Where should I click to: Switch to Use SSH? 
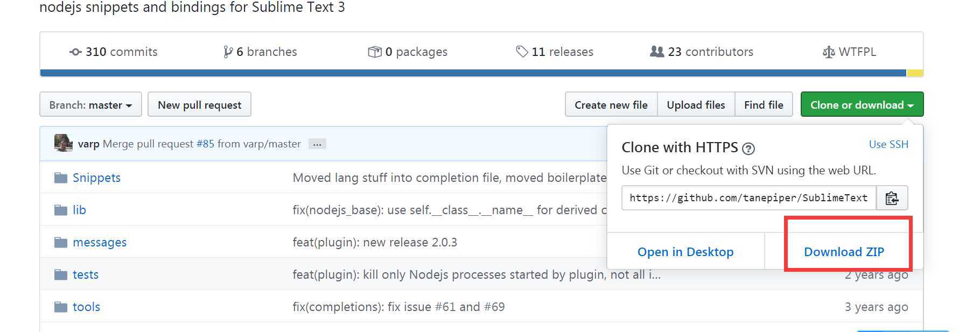888,144
